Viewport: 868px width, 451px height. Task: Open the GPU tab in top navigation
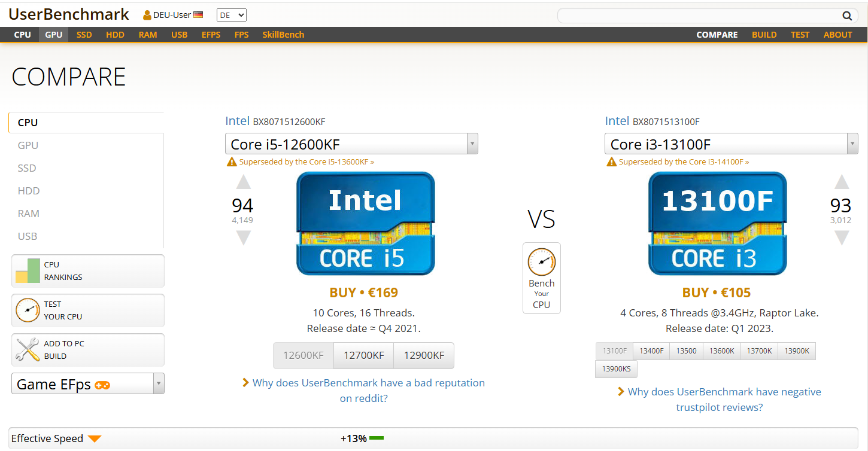click(54, 35)
